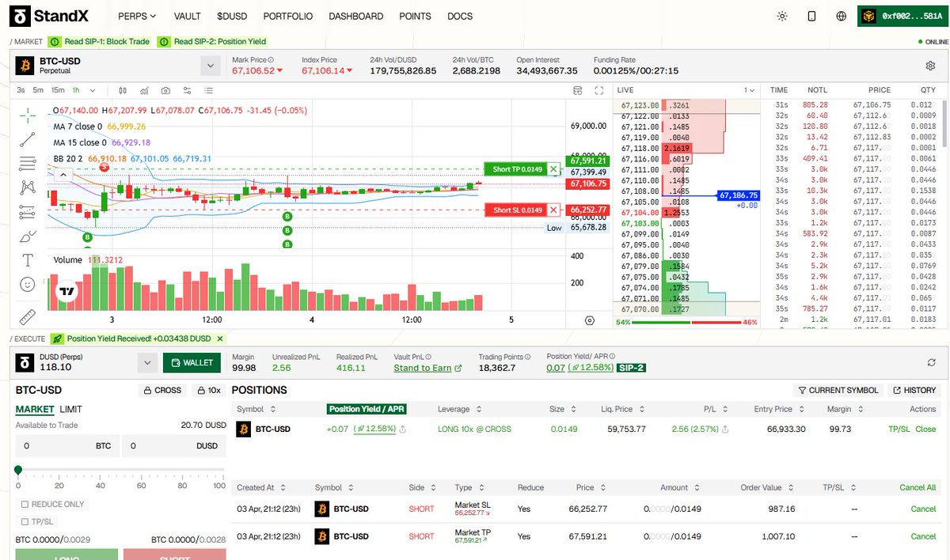Cancel Short TP order on chart
This screenshot has width=950, height=560.
553,168
